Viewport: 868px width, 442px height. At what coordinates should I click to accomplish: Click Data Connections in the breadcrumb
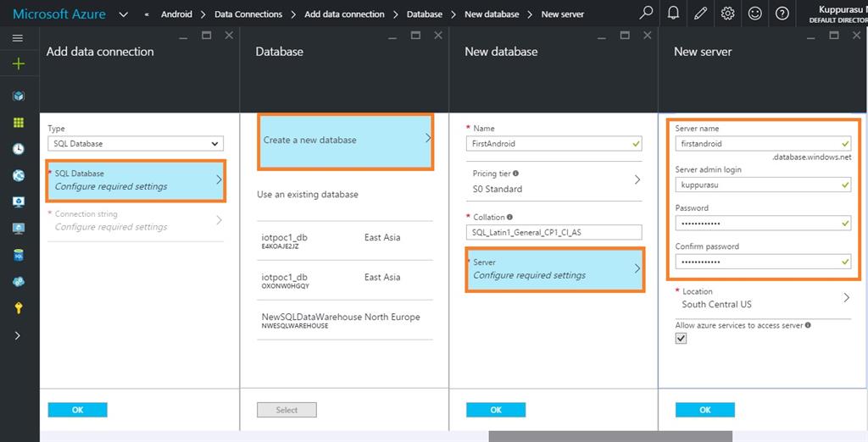pyautogui.click(x=248, y=14)
